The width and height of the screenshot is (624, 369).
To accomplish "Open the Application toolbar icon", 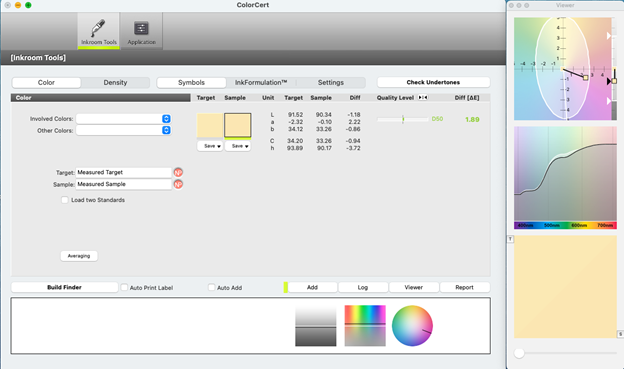I will [141, 31].
